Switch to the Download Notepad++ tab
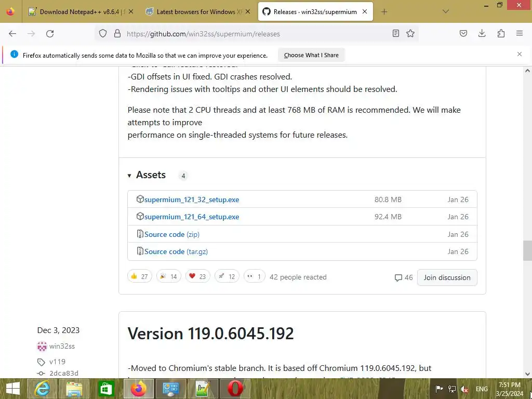Screen dimensions: 532x399 tap(81, 12)
